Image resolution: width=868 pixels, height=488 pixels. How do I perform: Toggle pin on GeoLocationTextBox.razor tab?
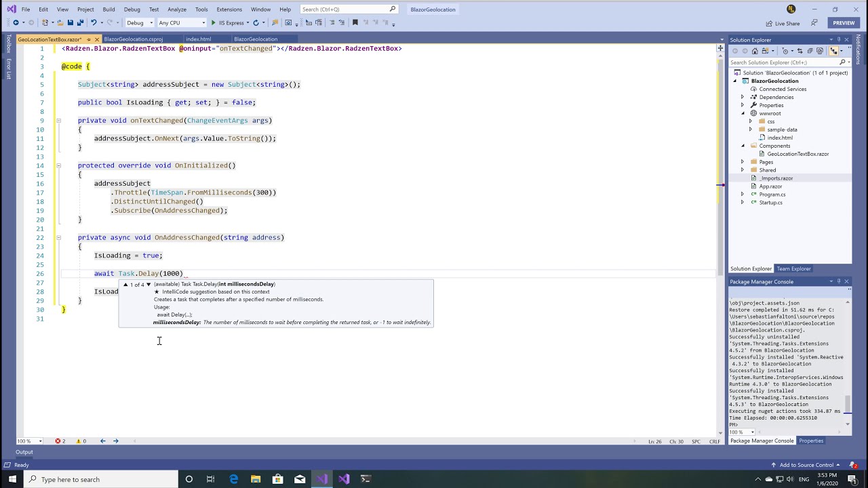pos(87,39)
